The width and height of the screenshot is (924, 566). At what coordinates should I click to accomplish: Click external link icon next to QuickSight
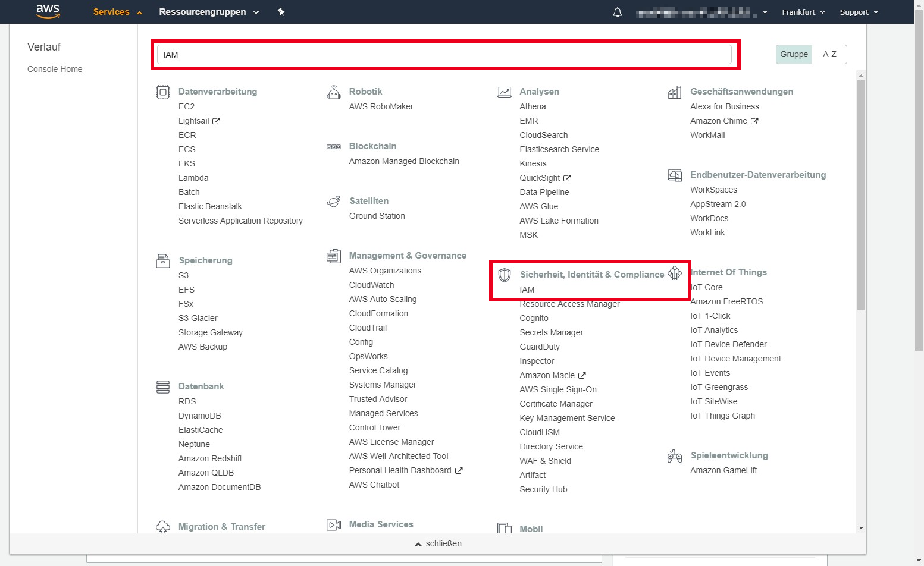(567, 178)
